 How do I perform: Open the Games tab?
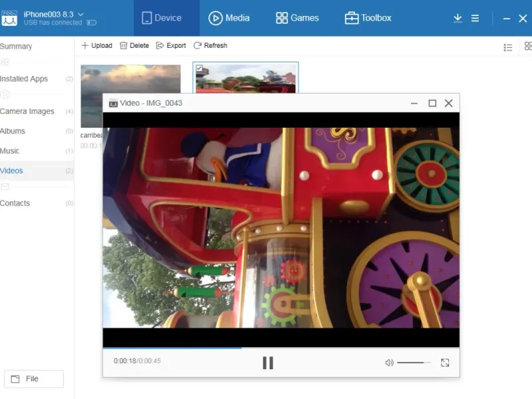coord(297,18)
